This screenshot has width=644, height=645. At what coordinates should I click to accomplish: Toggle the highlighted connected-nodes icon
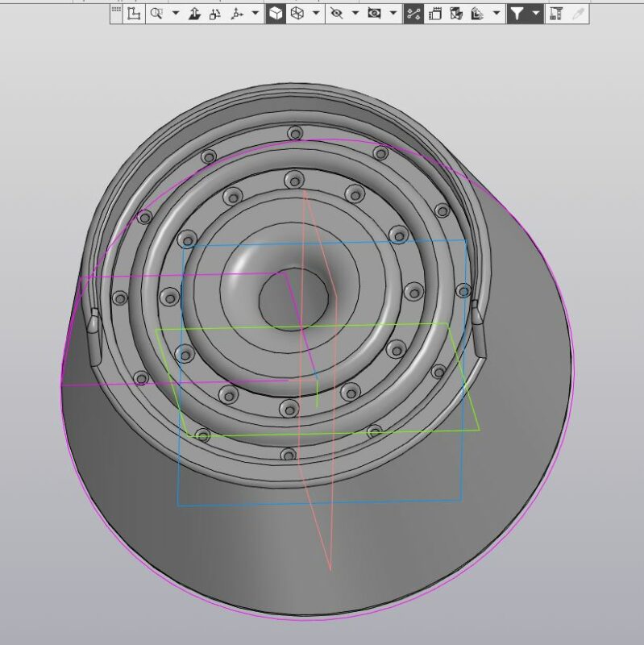(413, 14)
